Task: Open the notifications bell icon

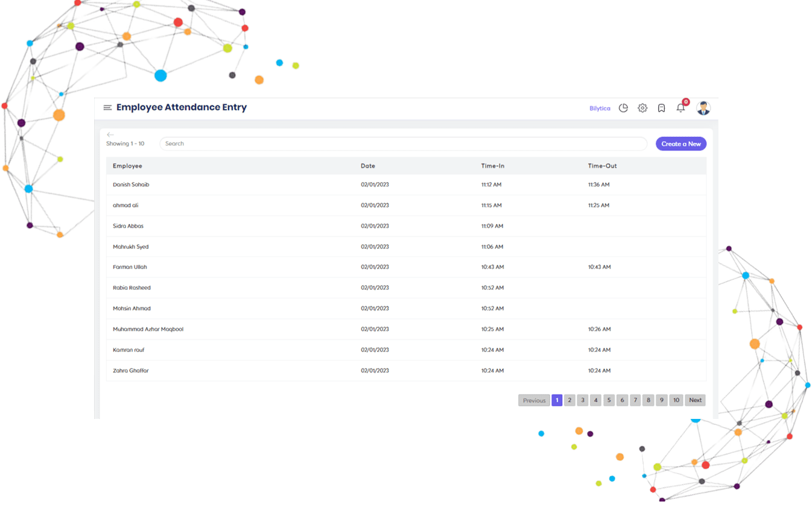Action: point(680,108)
